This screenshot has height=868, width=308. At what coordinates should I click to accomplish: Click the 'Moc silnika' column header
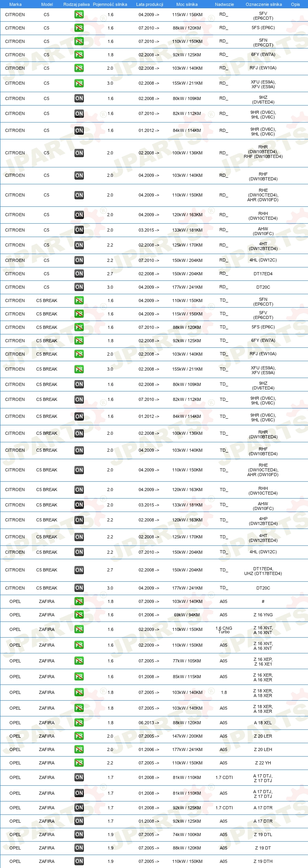tap(187, 4)
